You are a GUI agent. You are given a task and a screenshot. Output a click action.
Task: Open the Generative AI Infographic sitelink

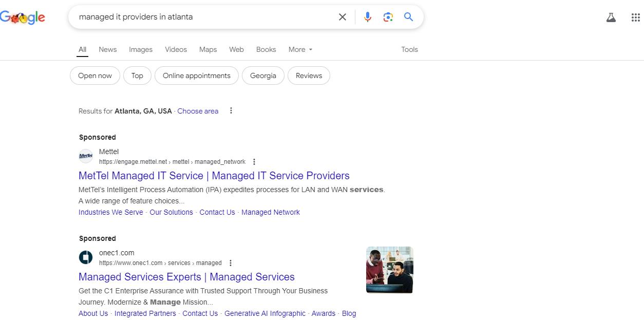(x=265, y=313)
